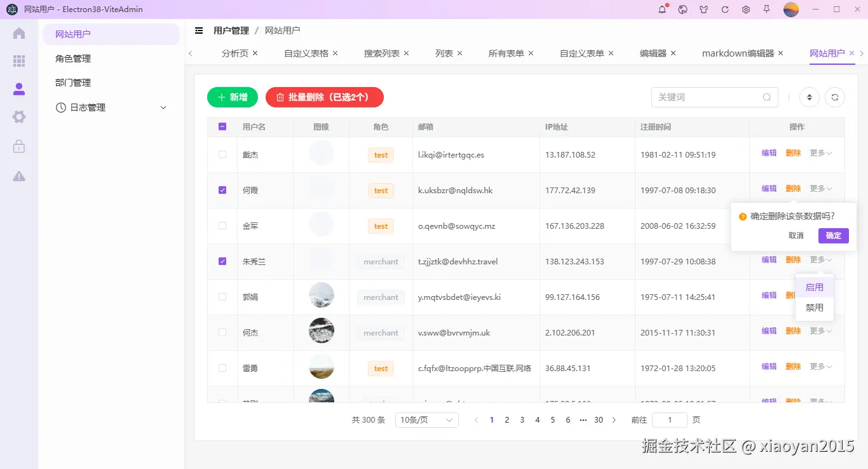Uncheck the checkbox for user 何雨

point(222,190)
